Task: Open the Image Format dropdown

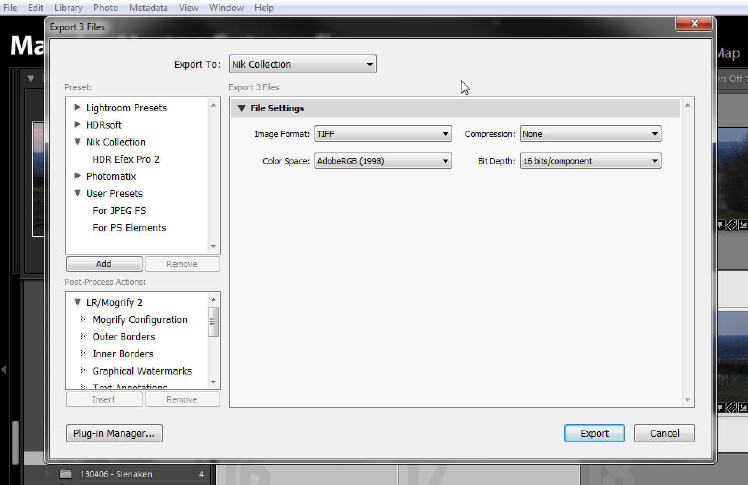Action: point(383,134)
